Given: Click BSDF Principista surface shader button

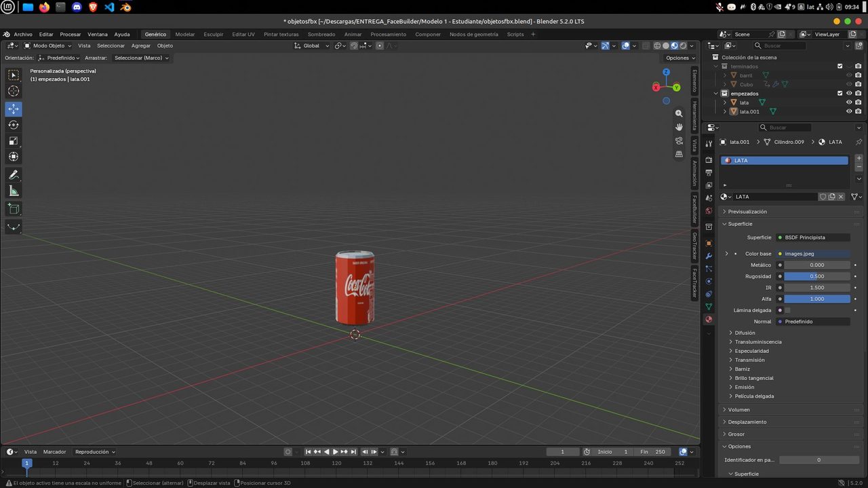Looking at the screenshot, I should pyautogui.click(x=814, y=237).
